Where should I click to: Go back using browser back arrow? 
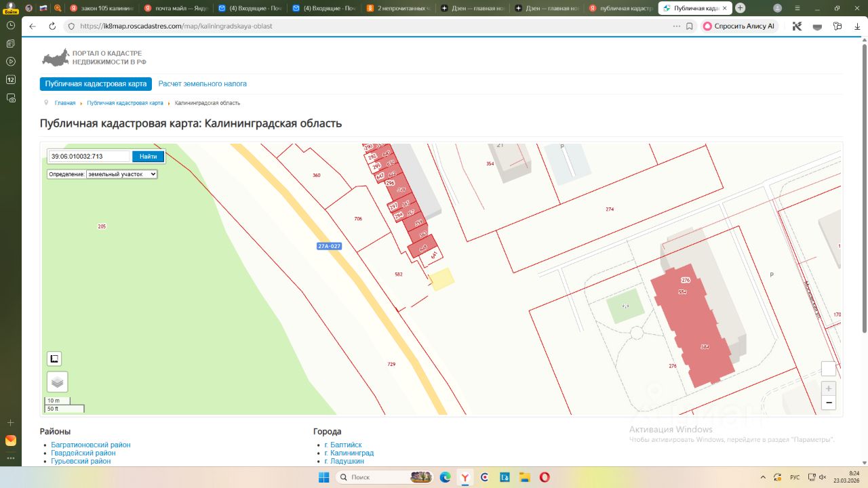pos(33,26)
